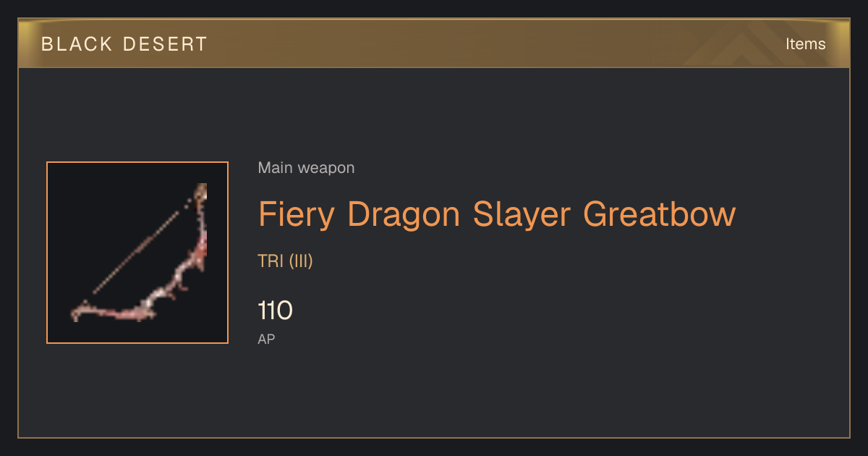Click the word DESERT in the header
868x456 pixels.
[166, 44]
